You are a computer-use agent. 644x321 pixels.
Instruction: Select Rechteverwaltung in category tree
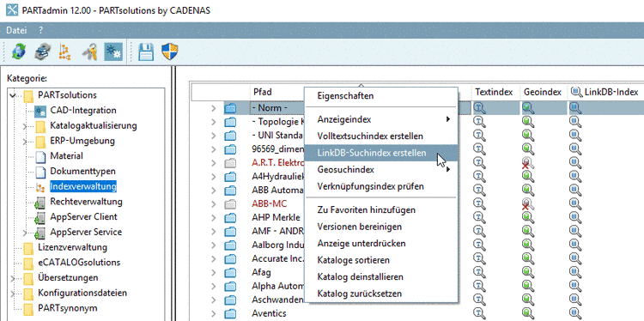point(86,202)
